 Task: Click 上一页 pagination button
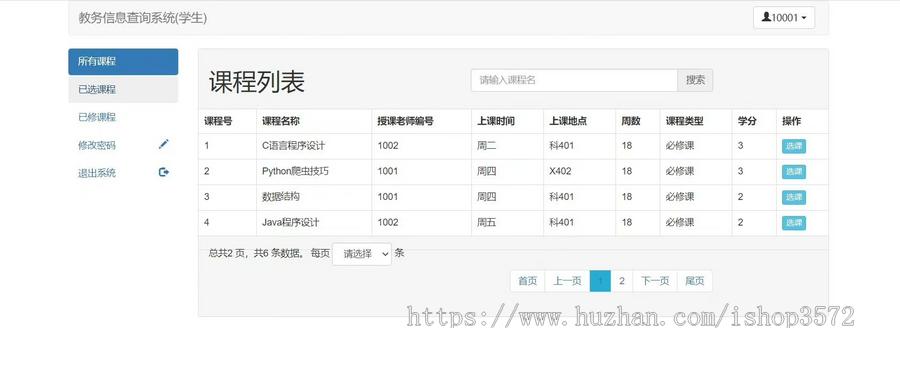(567, 281)
